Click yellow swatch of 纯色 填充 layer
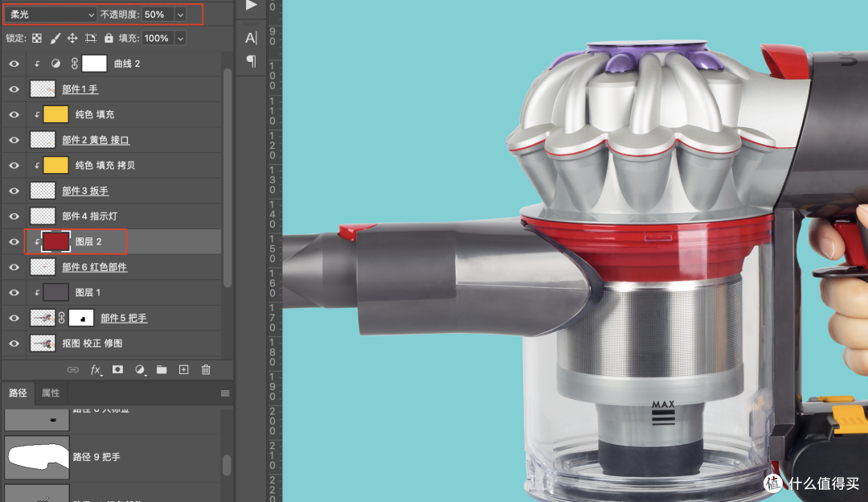 tap(56, 115)
